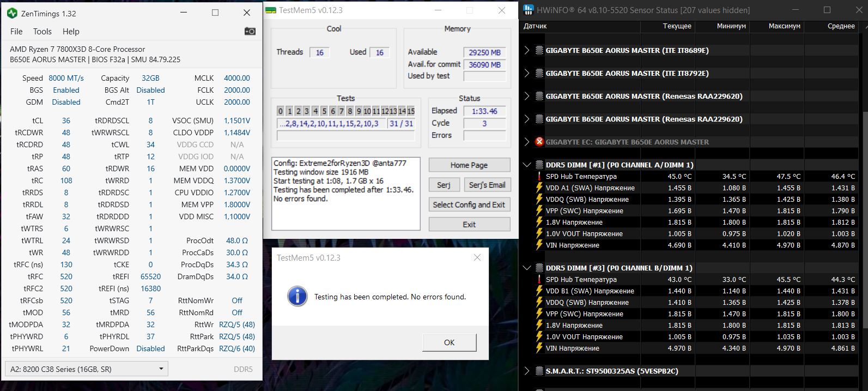Collapse the DDR5 DIMM [#3] group
The height and width of the screenshot is (391, 868).
coord(527,268)
